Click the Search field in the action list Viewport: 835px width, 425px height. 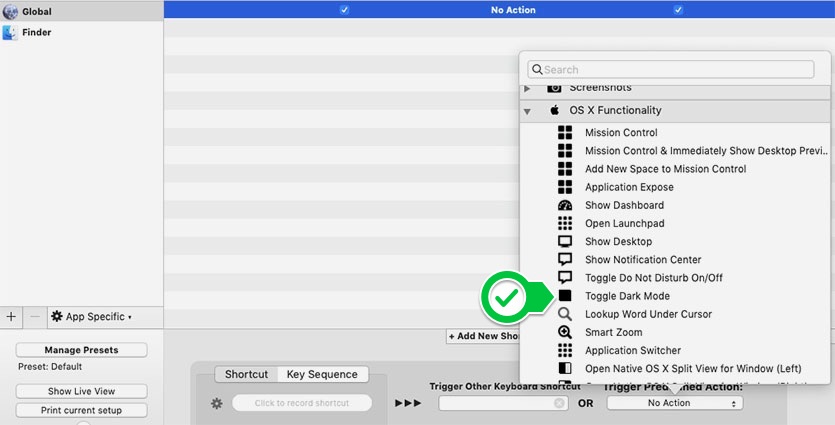pyautogui.click(x=672, y=70)
